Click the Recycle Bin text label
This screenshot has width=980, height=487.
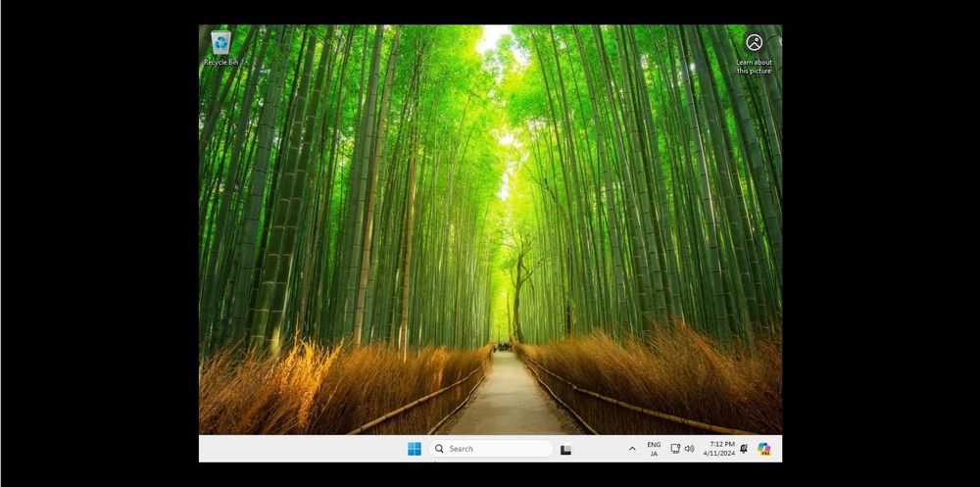[x=220, y=63]
